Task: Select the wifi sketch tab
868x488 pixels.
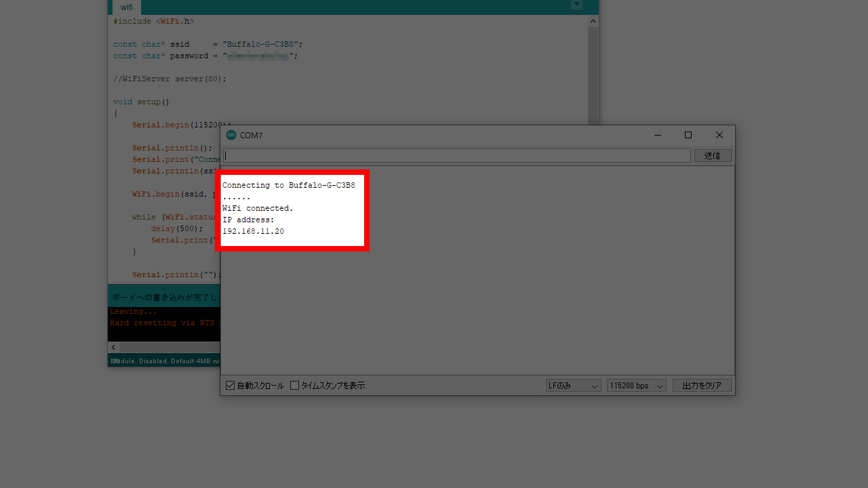Action: tap(127, 7)
